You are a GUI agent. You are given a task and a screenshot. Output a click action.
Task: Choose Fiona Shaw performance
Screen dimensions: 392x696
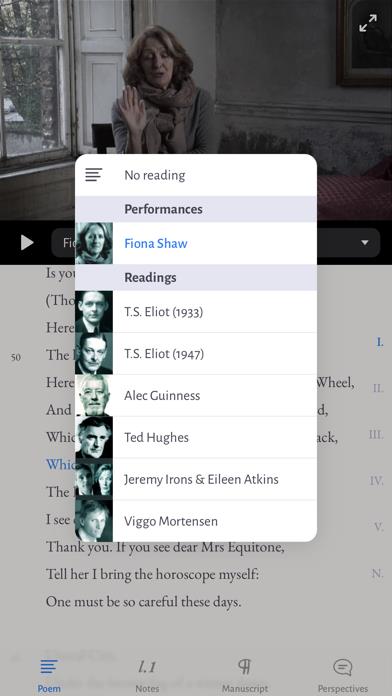pyautogui.click(x=196, y=243)
